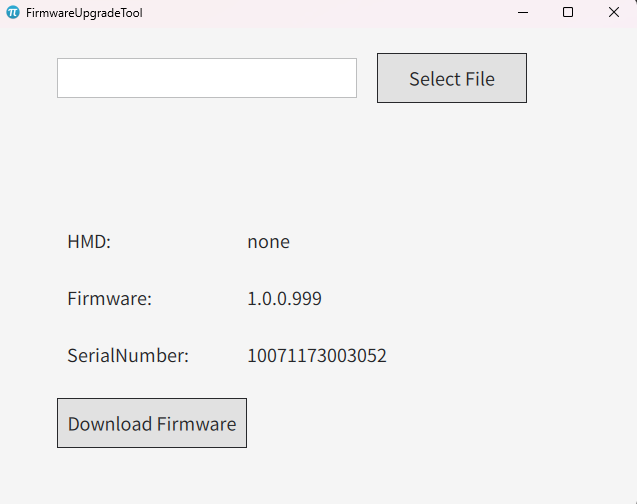
Task: Click the word 'File' on the select button
Action: coord(480,79)
